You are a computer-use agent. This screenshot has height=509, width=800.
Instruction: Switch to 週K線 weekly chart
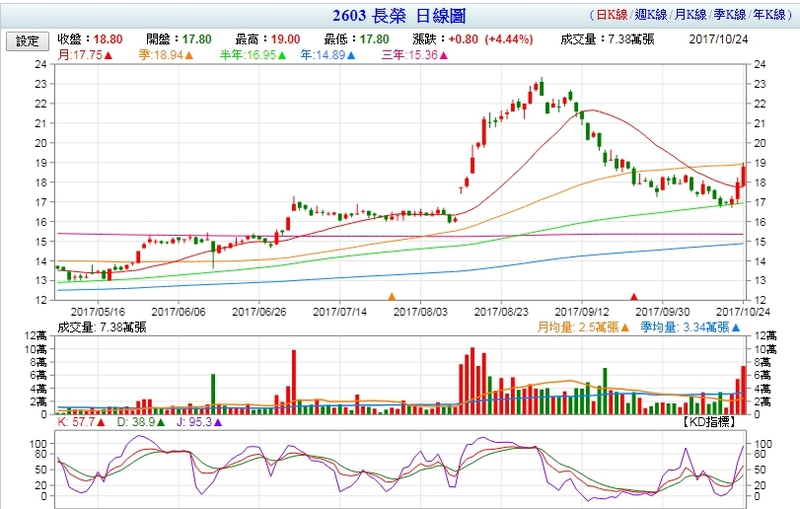[651, 15]
